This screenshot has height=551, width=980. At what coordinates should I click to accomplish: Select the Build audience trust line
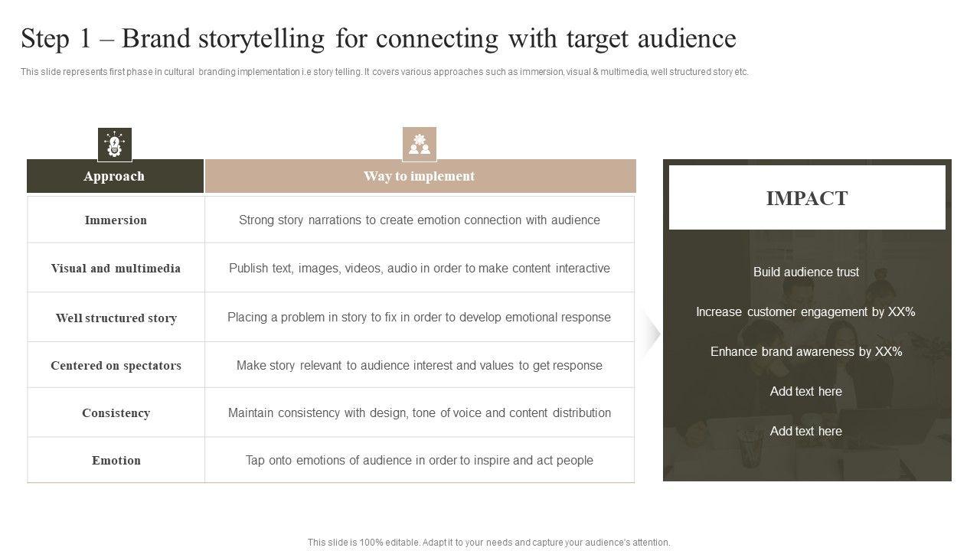click(806, 272)
